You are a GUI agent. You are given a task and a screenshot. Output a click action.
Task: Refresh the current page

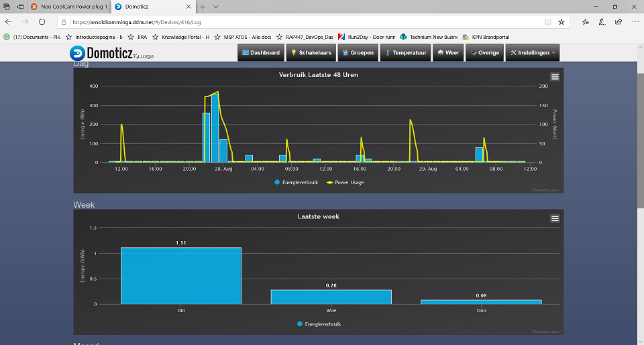42,21
